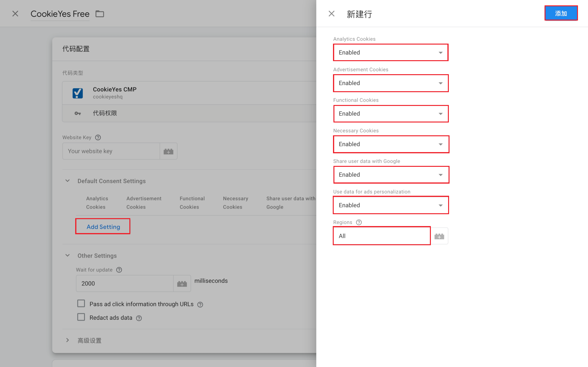Open the Advertisement Cookies dropdown
Viewport: 588px width, 367px height.
pyautogui.click(x=390, y=83)
